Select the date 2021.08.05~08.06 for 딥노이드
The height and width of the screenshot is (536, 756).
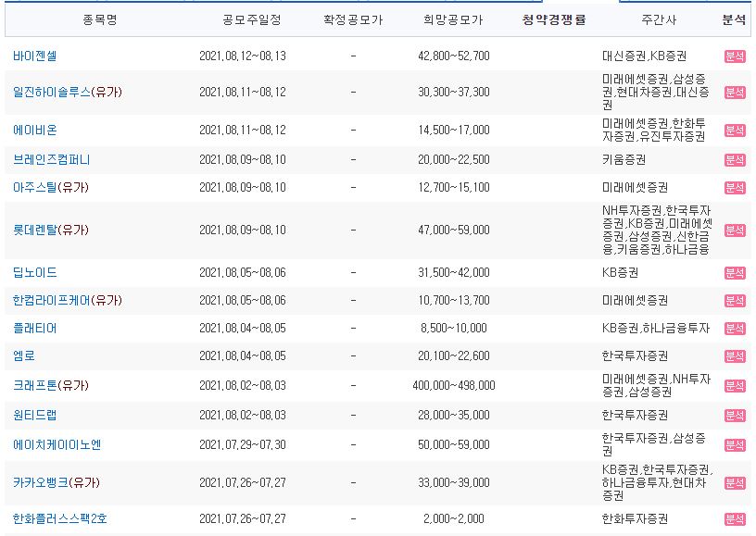[x=243, y=272]
